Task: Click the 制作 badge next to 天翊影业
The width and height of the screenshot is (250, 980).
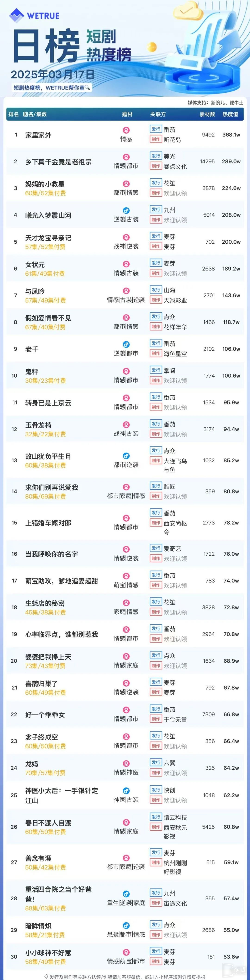Action: [156, 300]
